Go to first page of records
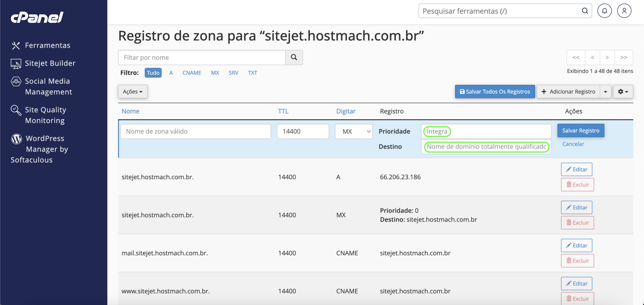The height and width of the screenshot is (305, 644). [x=576, y=57]
